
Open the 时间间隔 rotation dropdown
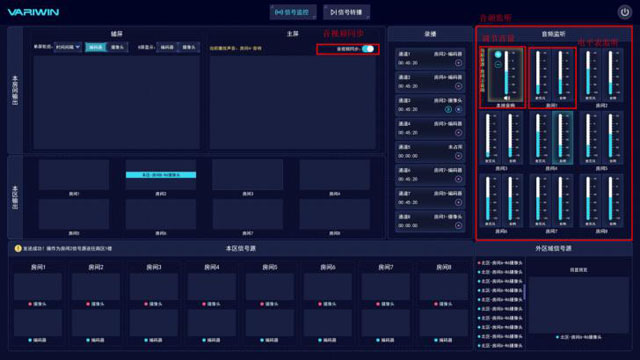[68, 47]
